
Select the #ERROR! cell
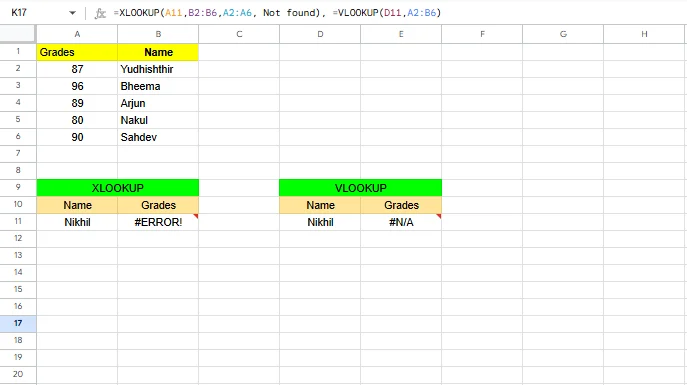(x=158, y=222)
